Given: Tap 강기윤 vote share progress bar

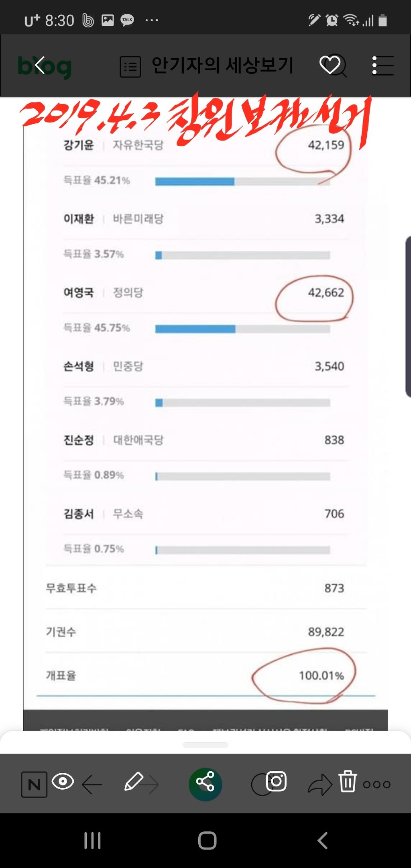Looking at the screenshot, I should [x=242, y=182].
